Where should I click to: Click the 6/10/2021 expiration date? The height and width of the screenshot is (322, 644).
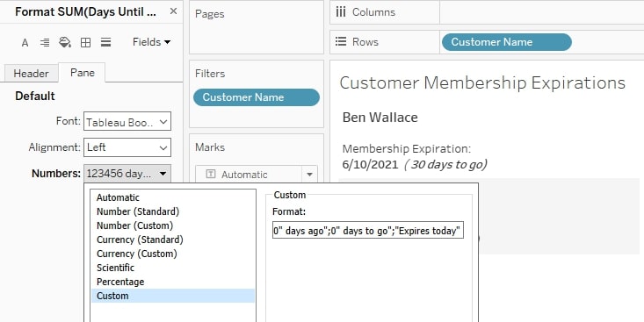pyautogui.click(x=370, y=164)
